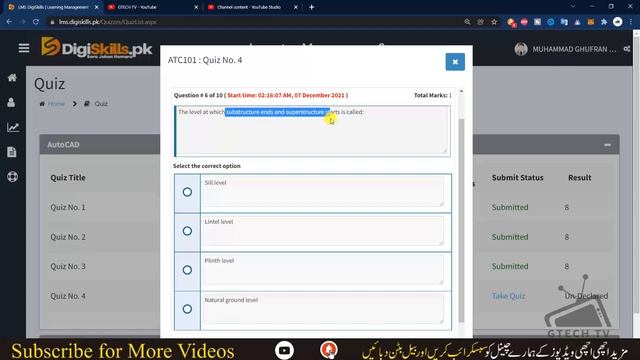640x360 pixels.
Task: Select the Plinth level radio option
Action: coord(187,270)
